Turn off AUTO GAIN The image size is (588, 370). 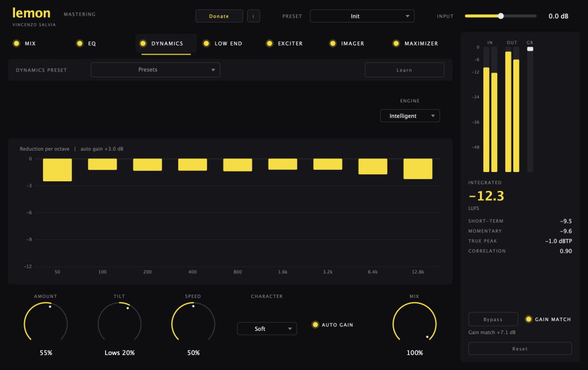pyautogui.click(x=316, y=325)
